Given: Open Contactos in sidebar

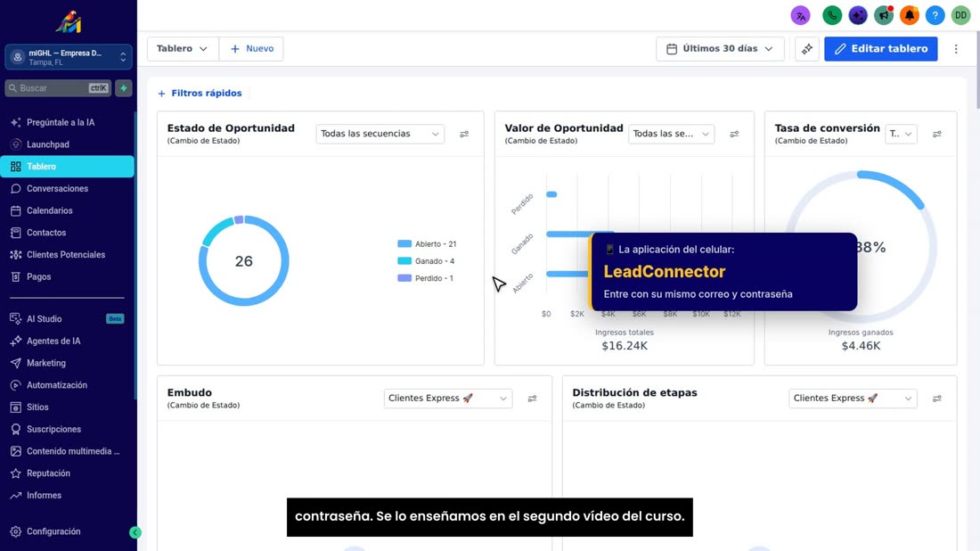Looking at the screenshot, I should [68, 233].
